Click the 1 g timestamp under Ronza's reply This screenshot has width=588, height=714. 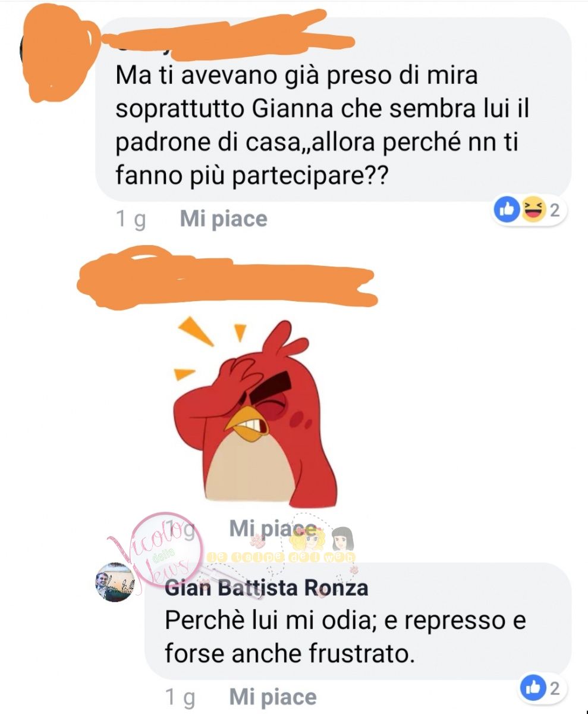179,697
